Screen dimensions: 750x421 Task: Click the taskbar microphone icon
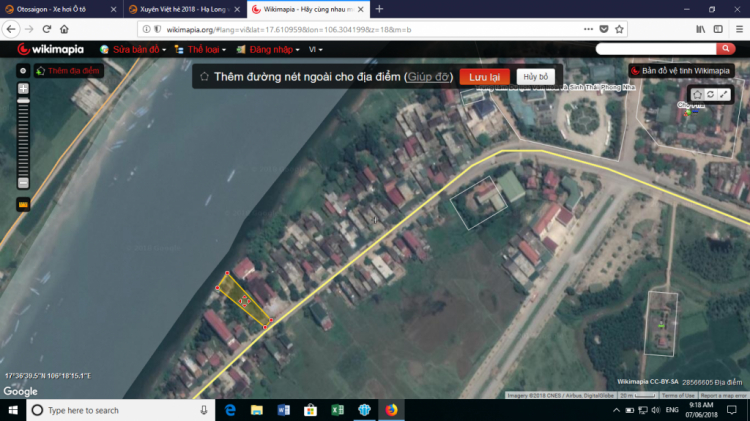click(x=204, y=410)
